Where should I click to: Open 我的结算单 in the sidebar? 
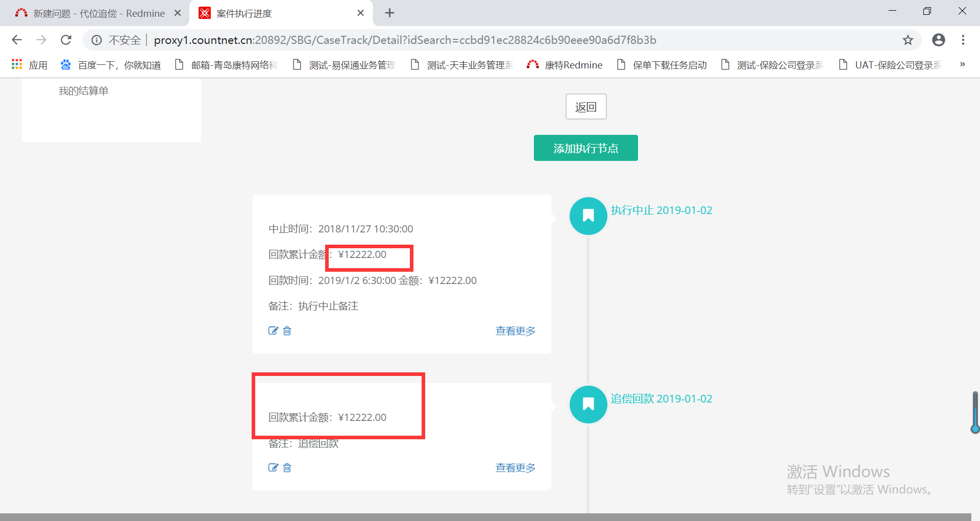[x=84, y=91]
